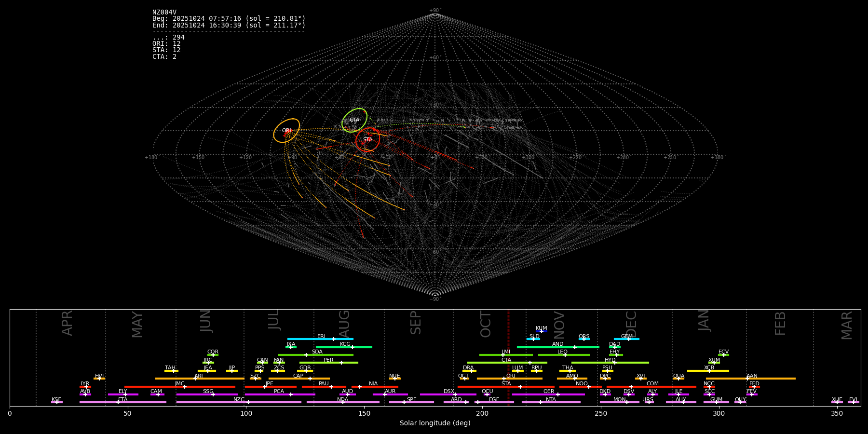868x434 pixels.
Task: Click the pink ETA shower bar
Action: 123,402
